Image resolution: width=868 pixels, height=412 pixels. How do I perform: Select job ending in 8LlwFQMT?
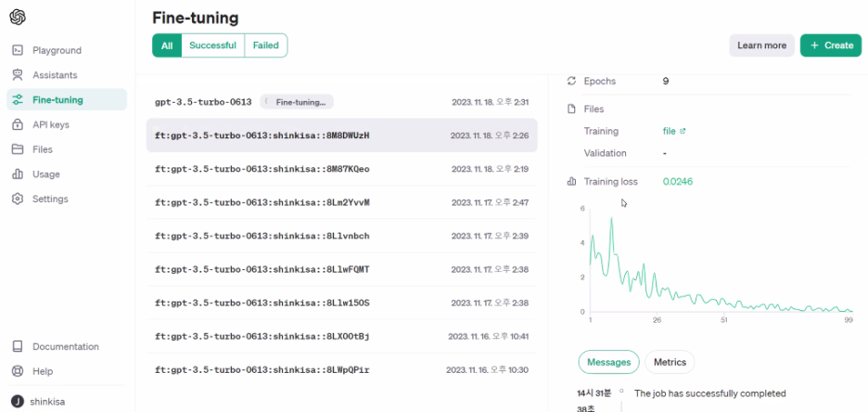(341, 270)
